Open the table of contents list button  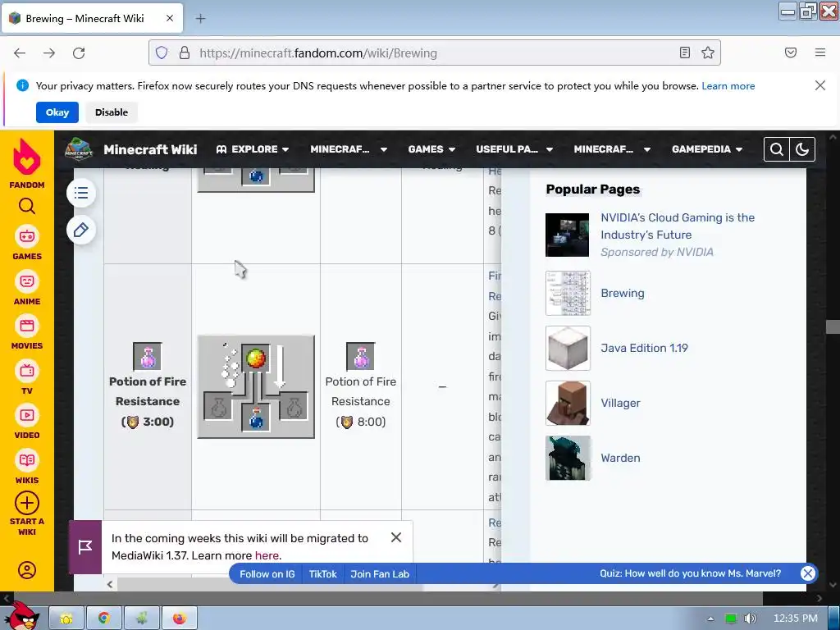81,193
